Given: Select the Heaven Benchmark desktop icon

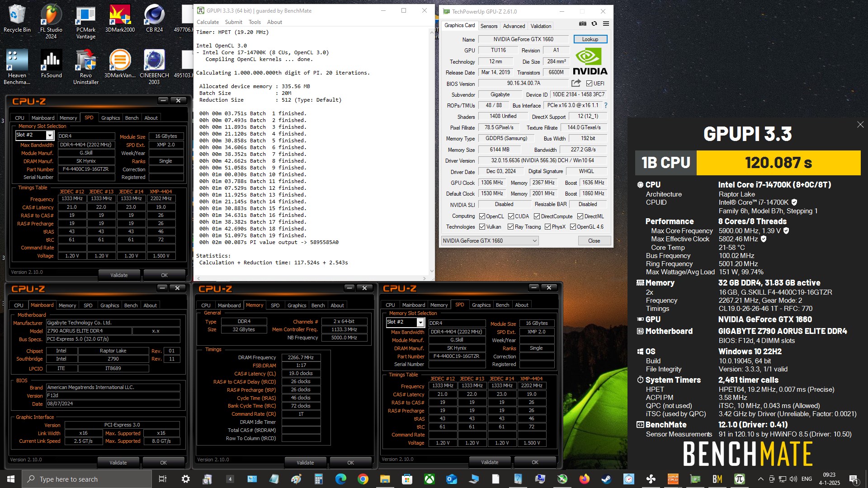Looking at the screenshot, I should pos(17,67).
